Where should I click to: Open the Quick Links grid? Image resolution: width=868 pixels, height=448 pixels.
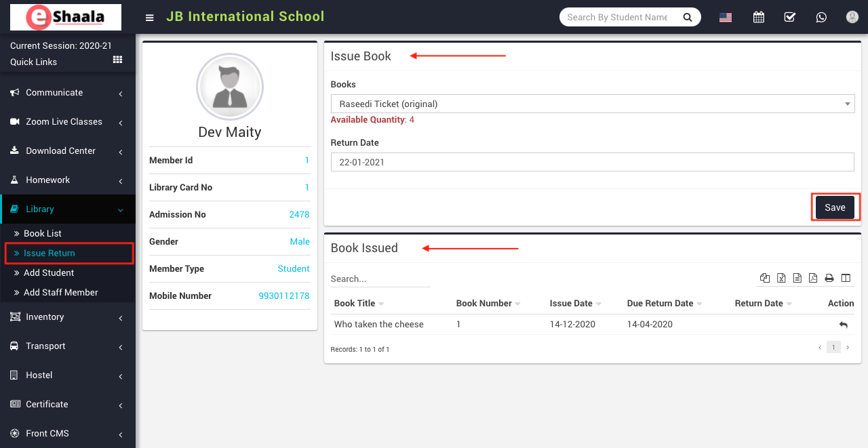coord(117,60)
